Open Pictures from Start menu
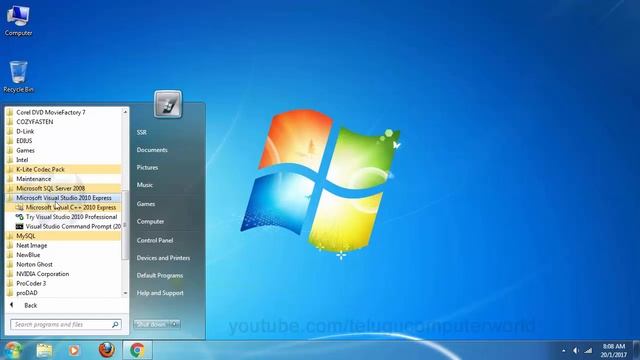The width and height of the screenshot is (640, 360). [x=147, y=167]
